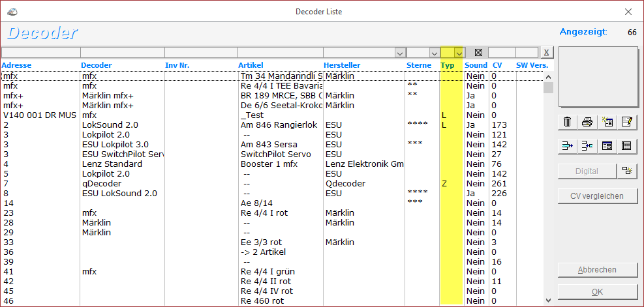The image size is (644, 307).
Task: Print the decoder list
Action: (x=587, y=122)
